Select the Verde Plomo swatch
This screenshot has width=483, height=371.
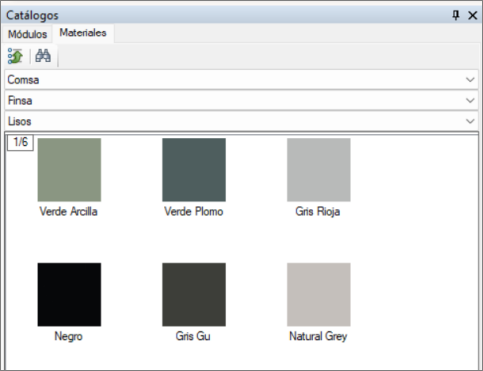point(194,170)
